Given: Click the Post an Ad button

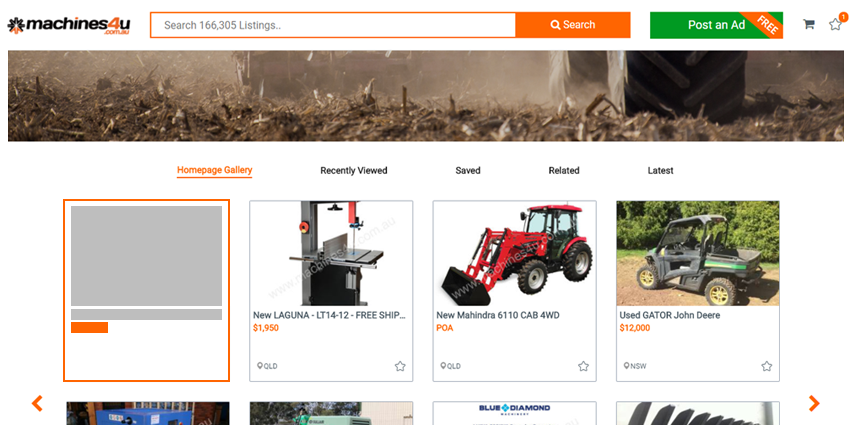Looking at the screenshot, I should coord(716,25).
